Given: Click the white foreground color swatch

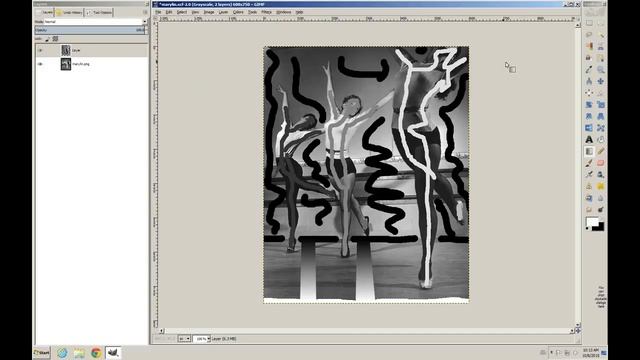Looking at the screenshot, I should click(591, 222).
